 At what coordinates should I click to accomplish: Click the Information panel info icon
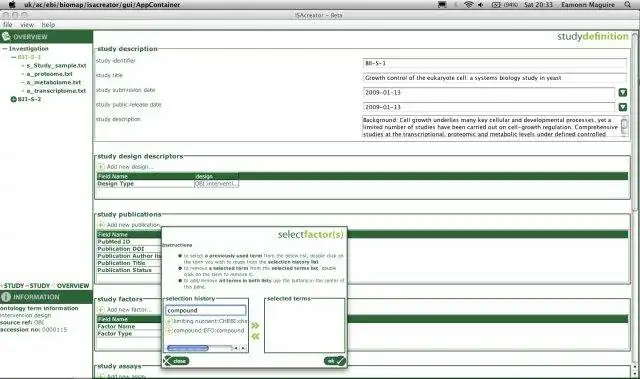pos(6,297)
